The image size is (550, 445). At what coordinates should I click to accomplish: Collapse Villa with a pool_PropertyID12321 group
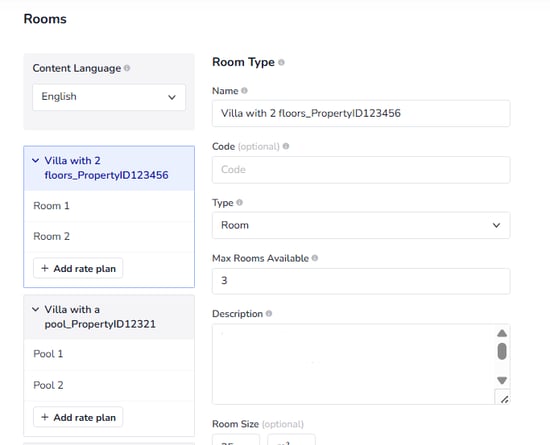point(35,309)
